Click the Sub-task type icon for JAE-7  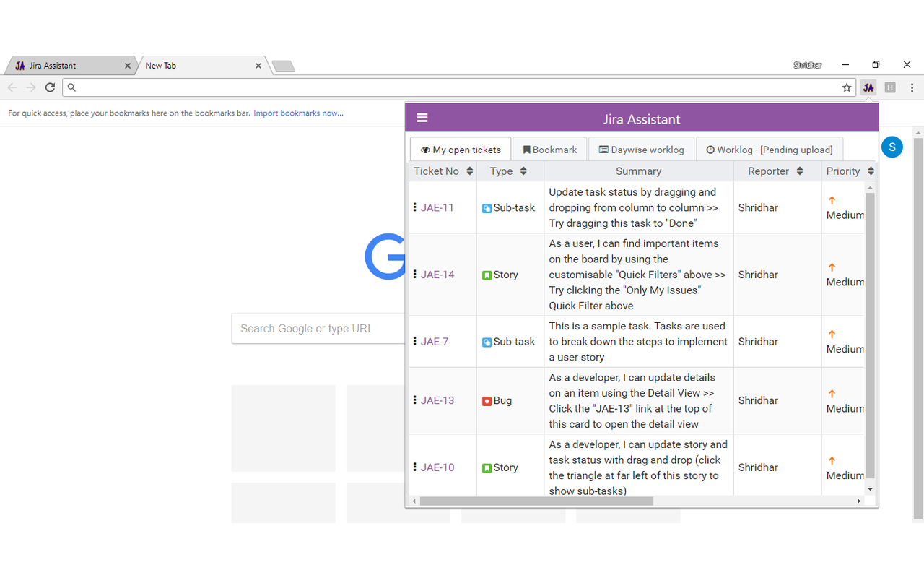[487, 342]
